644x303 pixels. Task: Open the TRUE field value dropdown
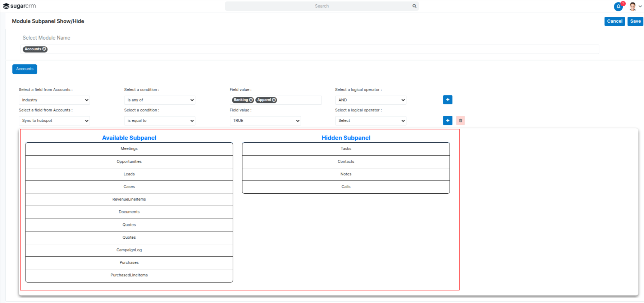[265, 121]
